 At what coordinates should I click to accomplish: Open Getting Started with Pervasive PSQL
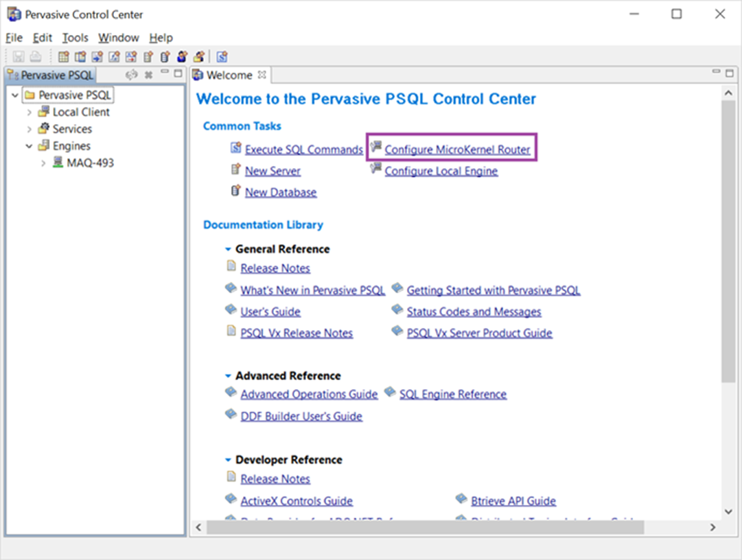494,290
